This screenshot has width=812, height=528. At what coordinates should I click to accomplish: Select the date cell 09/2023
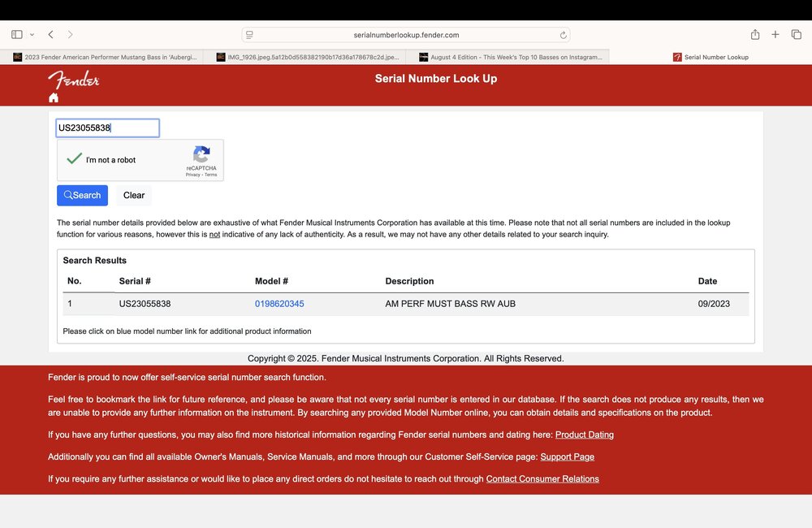[x=714, y=304]
